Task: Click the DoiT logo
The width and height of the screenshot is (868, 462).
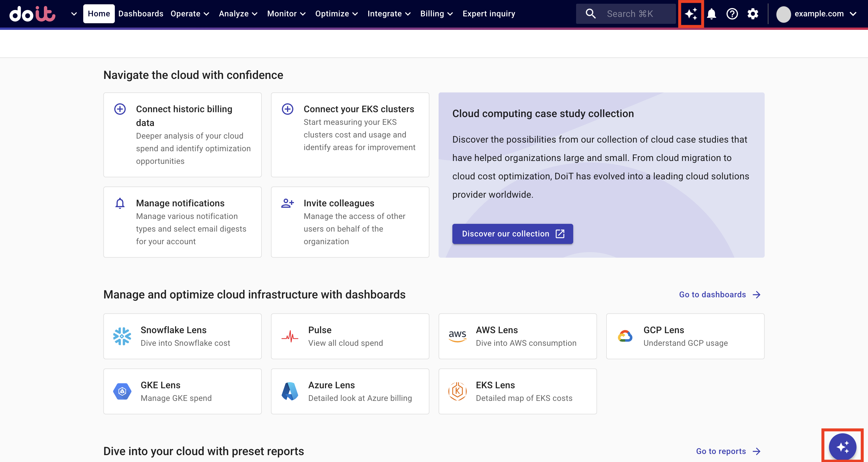Action: (x=32, y=14)
